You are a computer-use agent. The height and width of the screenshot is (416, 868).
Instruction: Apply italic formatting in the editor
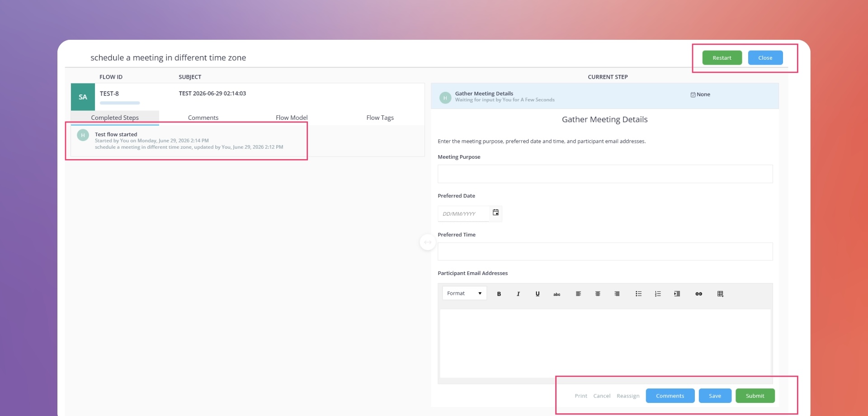[518, 294]
